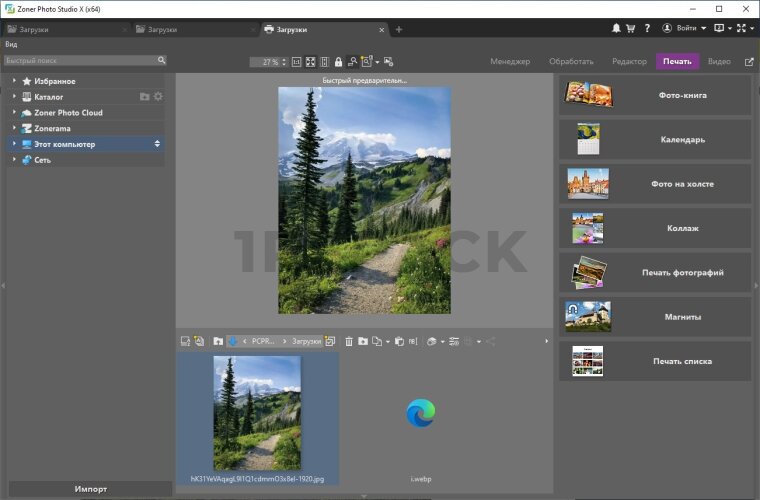Image resolution: width=760 pixels, height=500 pixels.
Task: Click the fit-to-screen zoom icon
Action: (310, 62)
